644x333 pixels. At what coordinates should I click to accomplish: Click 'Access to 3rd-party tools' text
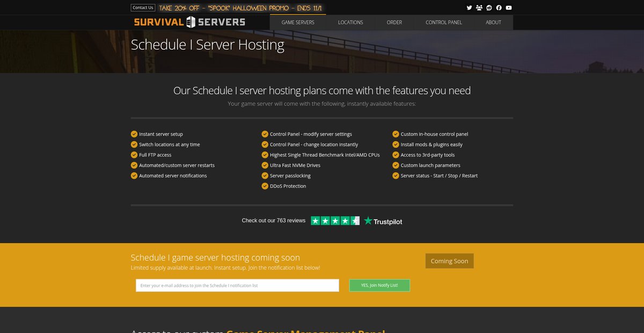[x=428, y=155]
